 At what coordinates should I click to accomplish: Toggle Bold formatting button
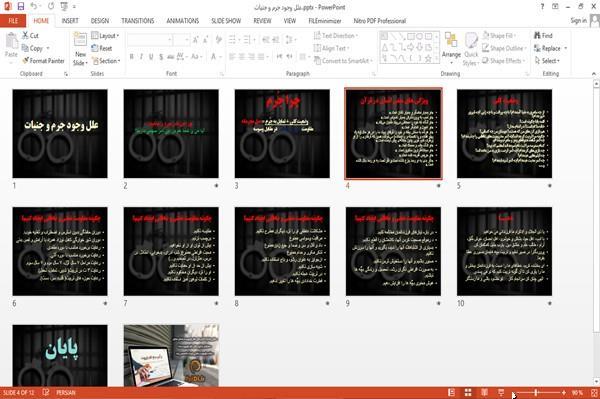[x=131, y=57]
